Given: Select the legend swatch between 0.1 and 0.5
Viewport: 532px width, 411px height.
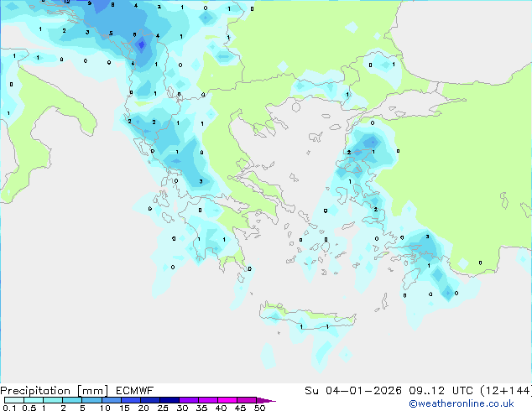Looking at the screenshot, I should click(14, 400).
